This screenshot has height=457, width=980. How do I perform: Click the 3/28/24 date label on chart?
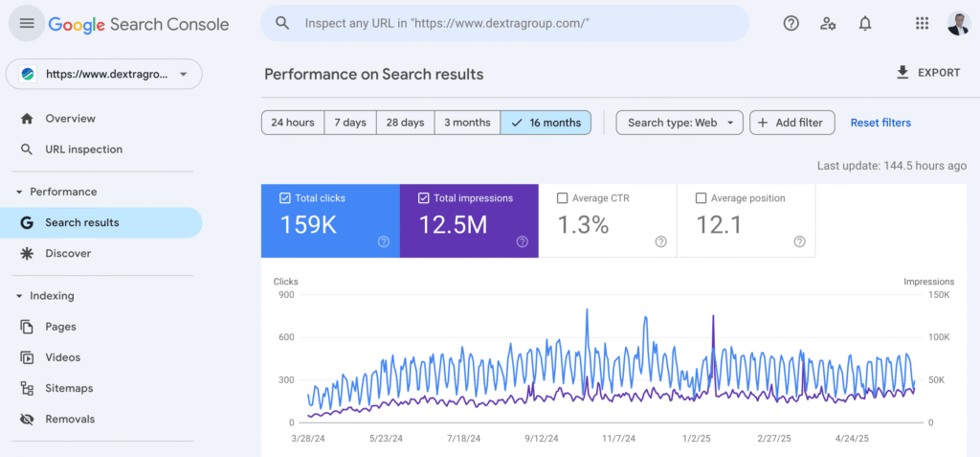(309, 438)
